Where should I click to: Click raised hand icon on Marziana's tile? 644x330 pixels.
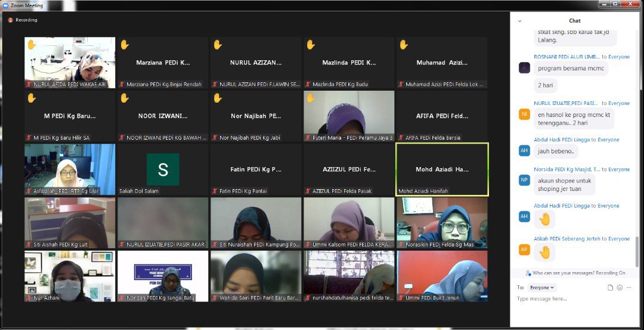[125, 44]
